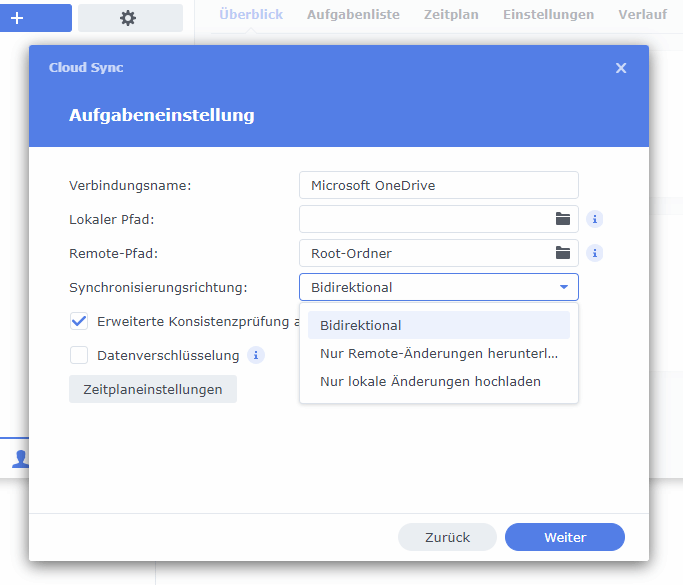
Task: Close the Cloud Sync dialog
Action: click(621, 68)
